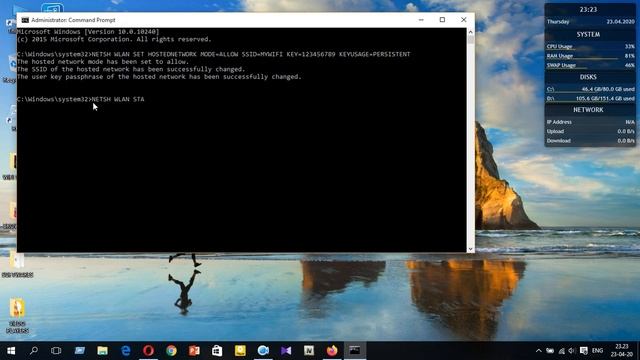Open the Action Center notification icon
The image size is (640, 360).
584,351
